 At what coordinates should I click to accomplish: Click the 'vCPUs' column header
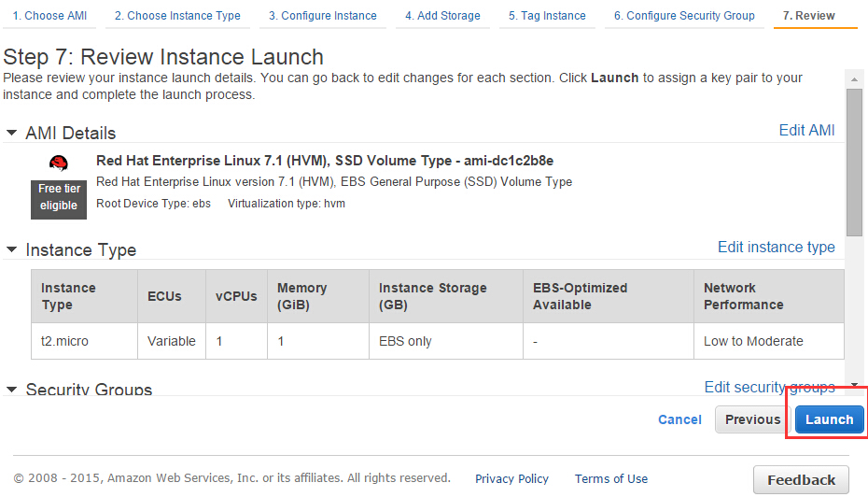pyautogui.click(x=236, y=296)
